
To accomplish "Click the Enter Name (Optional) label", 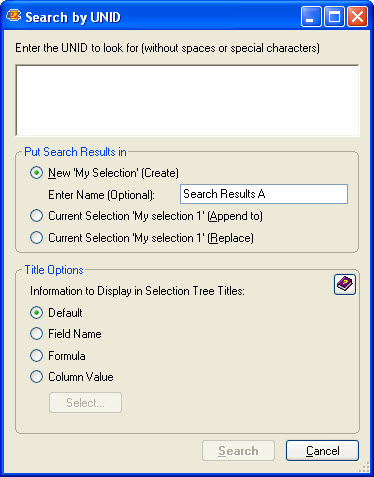I will 101,195.
